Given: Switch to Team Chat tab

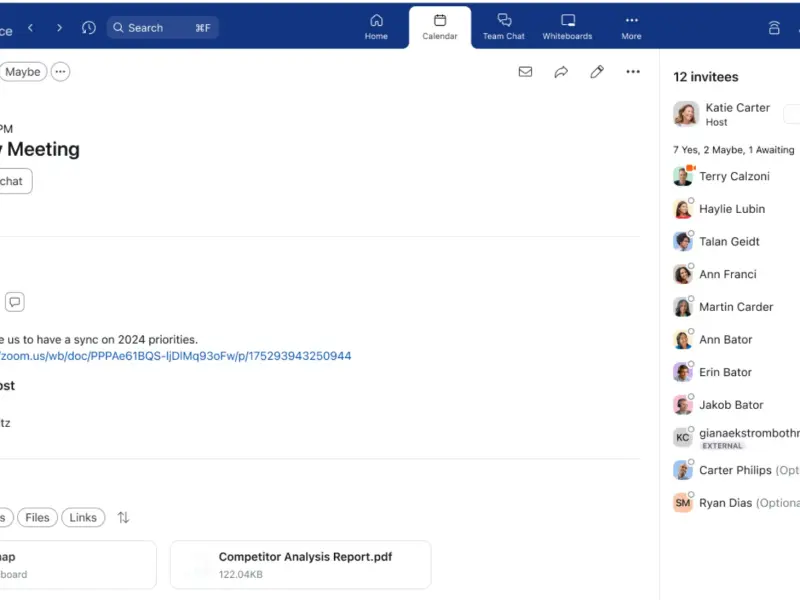Looking at the screenshot, I should point(504,27).
